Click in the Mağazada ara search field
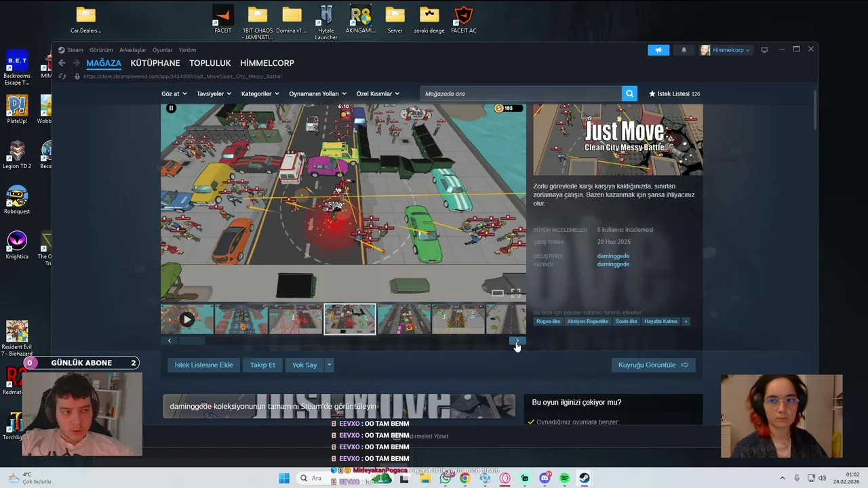Screen dimensions: 868x488 521,94
